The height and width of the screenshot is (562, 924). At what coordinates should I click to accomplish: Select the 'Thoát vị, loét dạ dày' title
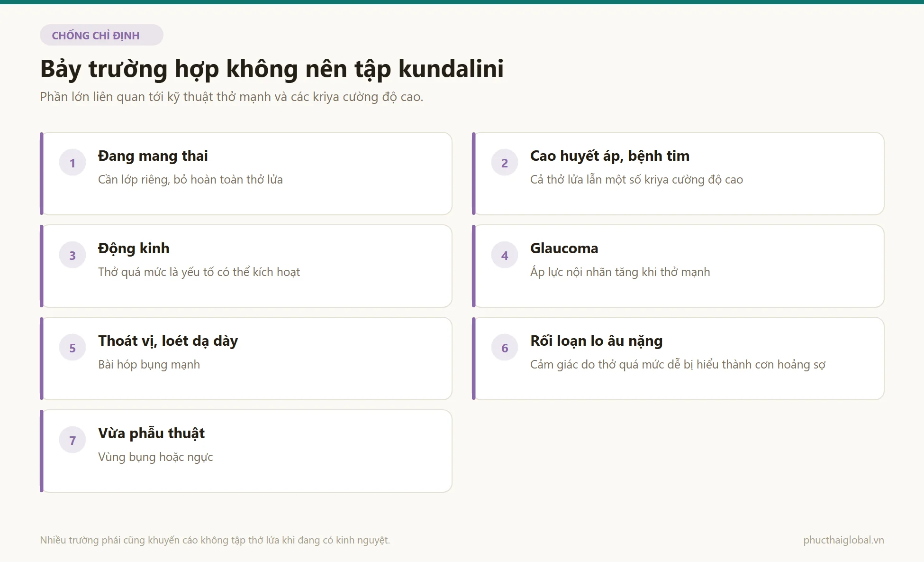(x=168, y=341)
